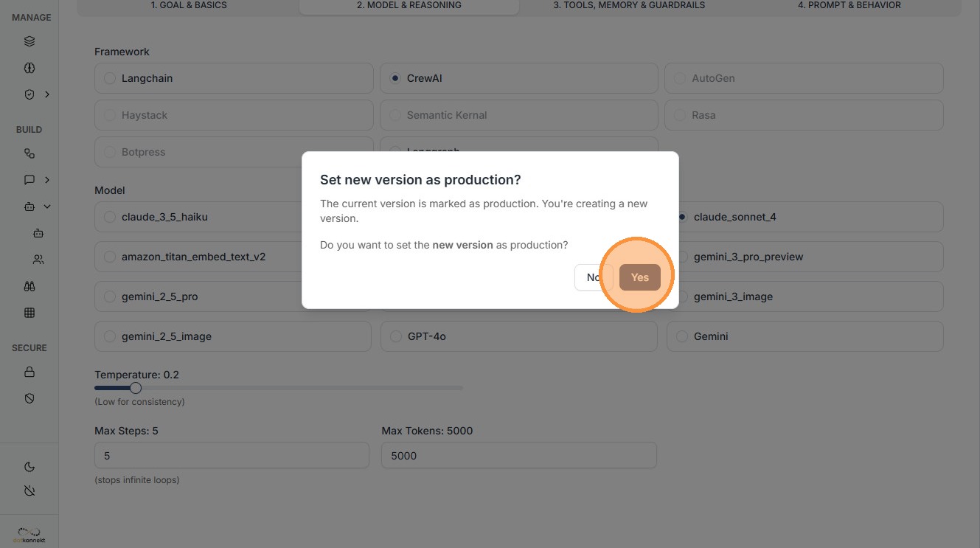Select the AutoGen framework option
Screen dimensions: 980x548
click(804, 78)
